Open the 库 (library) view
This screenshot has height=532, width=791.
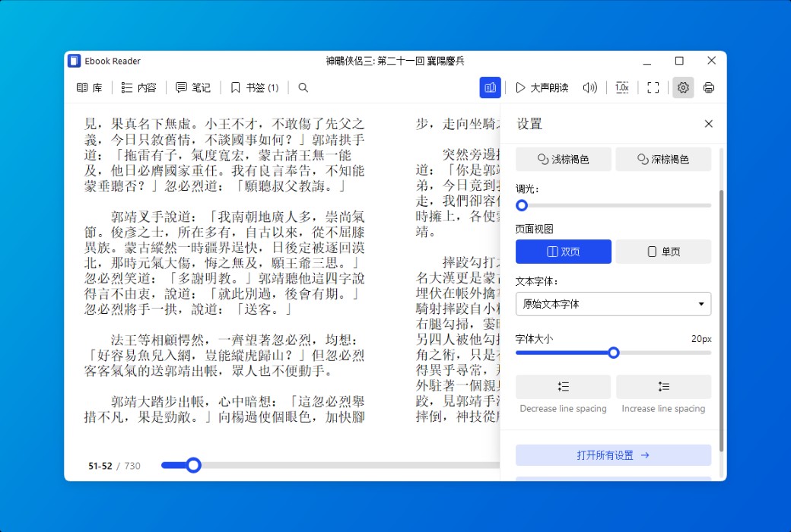[89, 87]
